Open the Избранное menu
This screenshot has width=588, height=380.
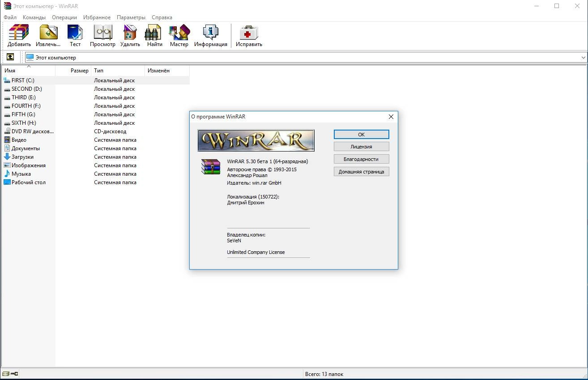(x=97, y=17)
